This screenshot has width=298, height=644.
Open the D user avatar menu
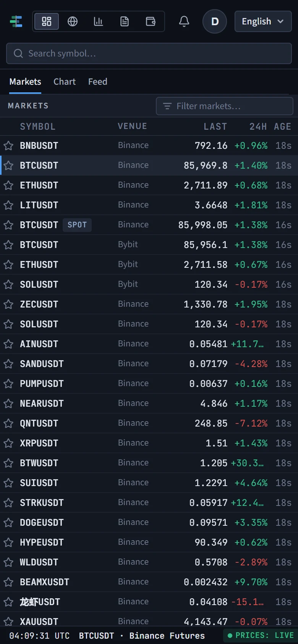pos(215,21)
